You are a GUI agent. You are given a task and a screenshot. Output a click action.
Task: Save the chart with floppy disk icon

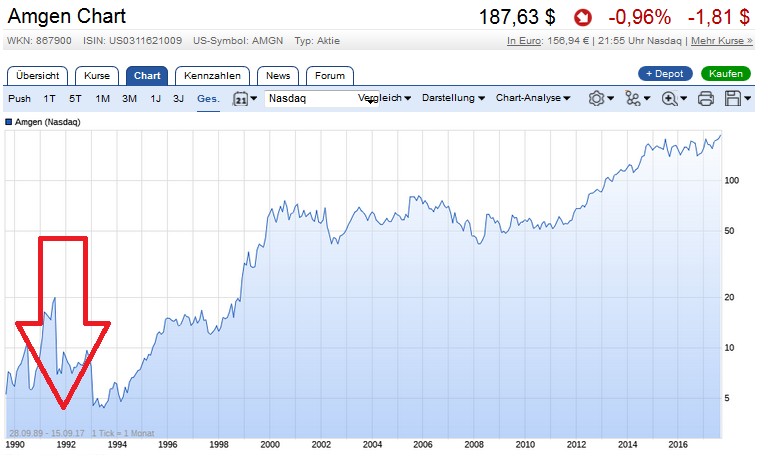[733, 99]
